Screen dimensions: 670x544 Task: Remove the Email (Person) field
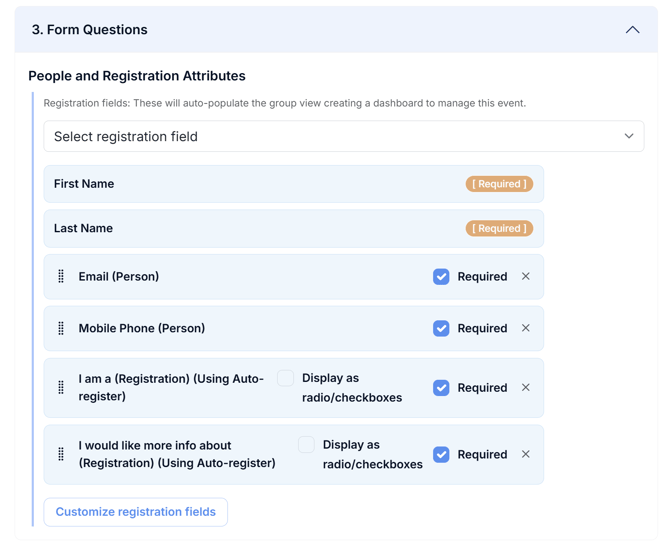click(526, 276)
